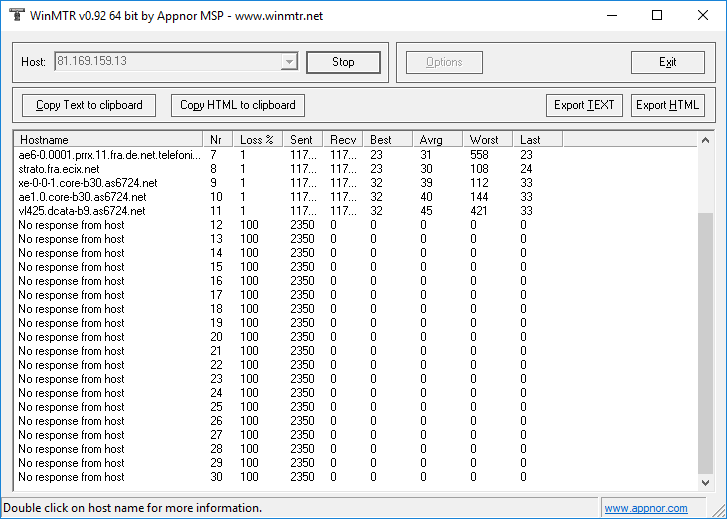Image resolution: width=727 pixels, height=519 pixels.
Task: Select the strato.fra.ecix.net row
Action: tap(59, 169)
